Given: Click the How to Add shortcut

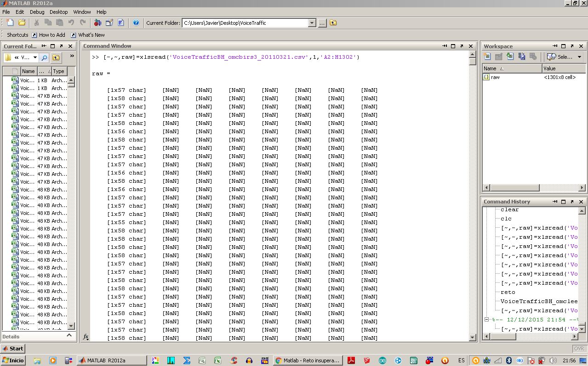Looking at the screenshot, I should pyautogui.click(x=48, y=35).
